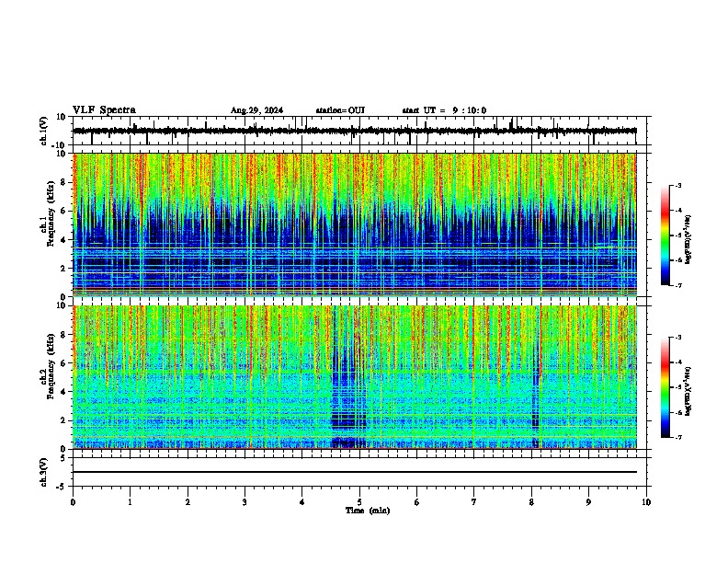Click the "ch.3(V)" axis label

[x=44, y=472]
